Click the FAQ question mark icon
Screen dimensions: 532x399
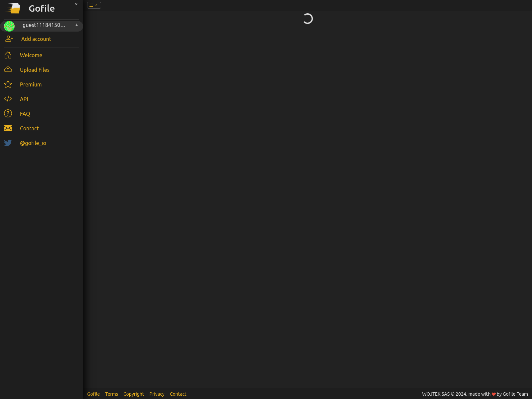[x=8, y=113]
